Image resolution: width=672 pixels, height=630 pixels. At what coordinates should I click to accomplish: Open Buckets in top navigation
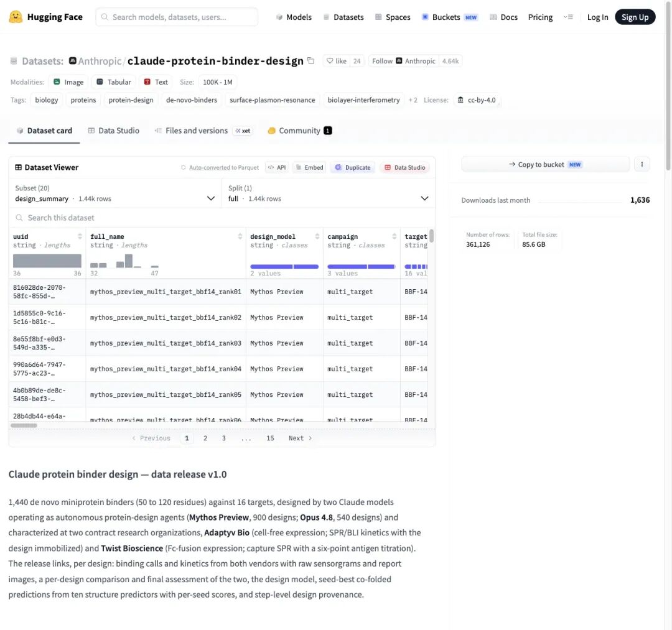point(450,17)
